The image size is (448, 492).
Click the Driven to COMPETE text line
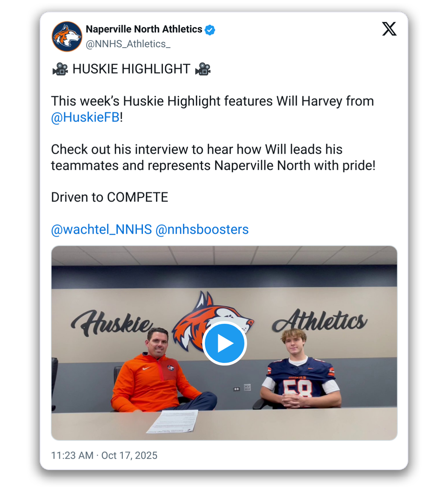pos(109,197)
